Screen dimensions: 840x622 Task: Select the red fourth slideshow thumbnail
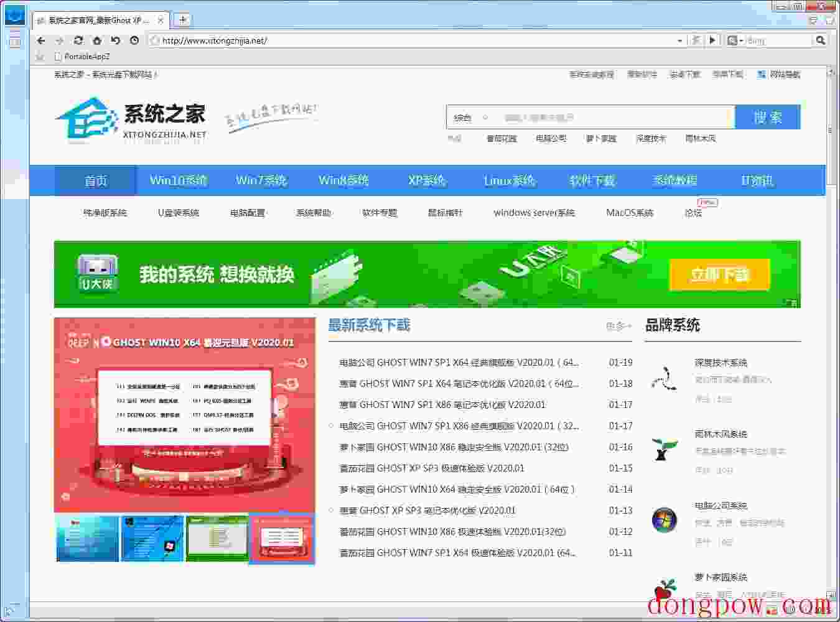tap(282, 539)
